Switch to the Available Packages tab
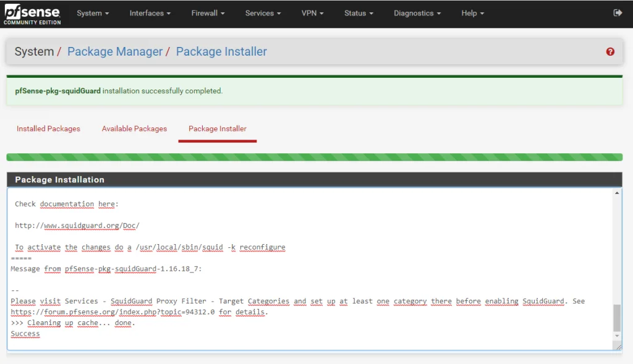 point(134,129)
